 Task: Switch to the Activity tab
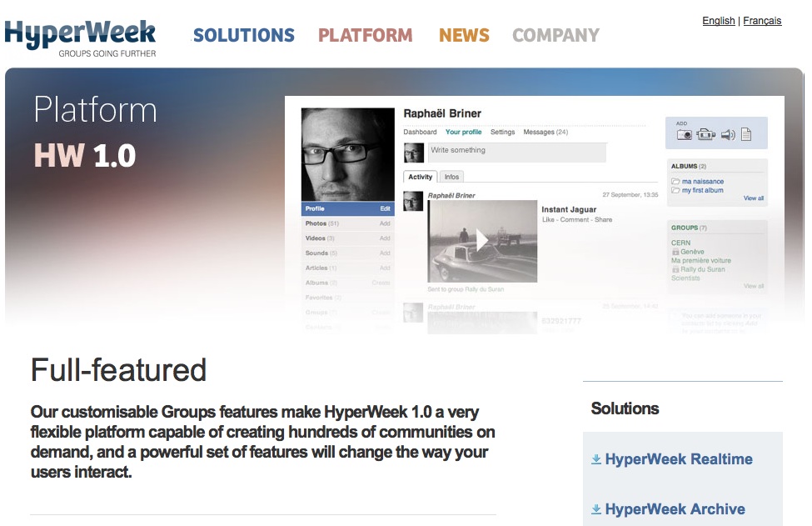pos(420,177)
